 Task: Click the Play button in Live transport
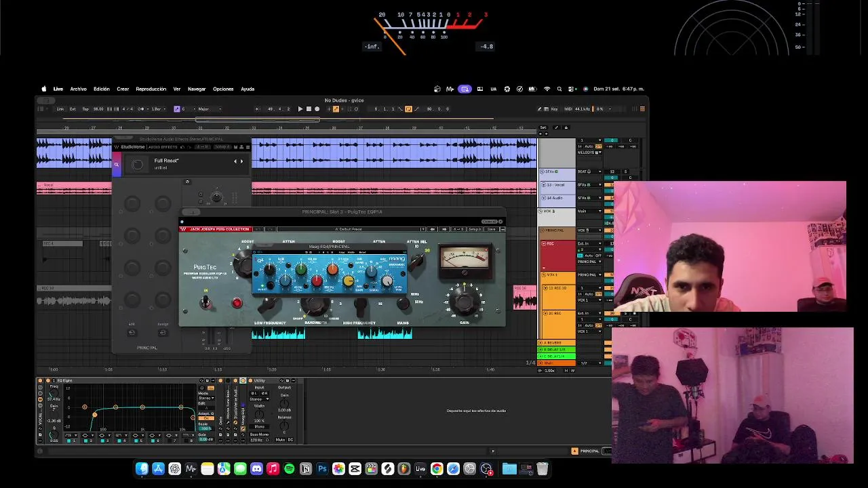point(300,108)
